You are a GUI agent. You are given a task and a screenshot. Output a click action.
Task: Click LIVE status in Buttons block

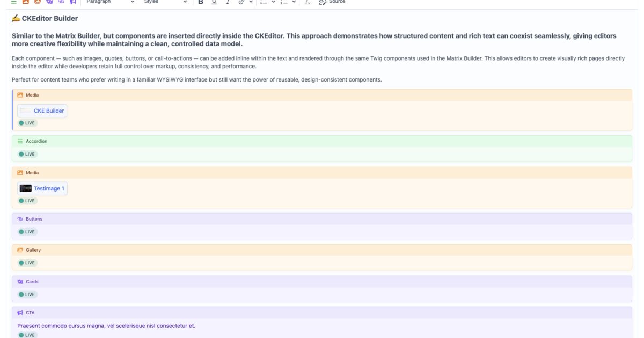coord(27,232)
